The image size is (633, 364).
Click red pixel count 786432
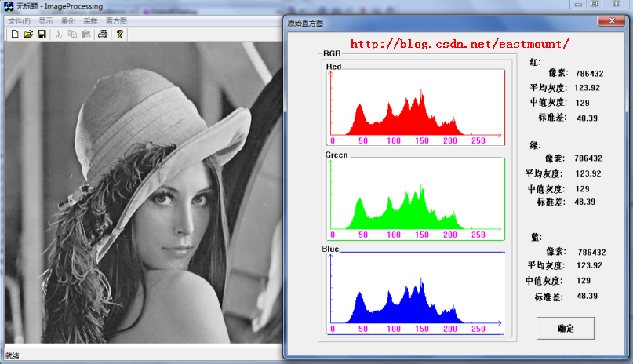click(x=589, y=74)
